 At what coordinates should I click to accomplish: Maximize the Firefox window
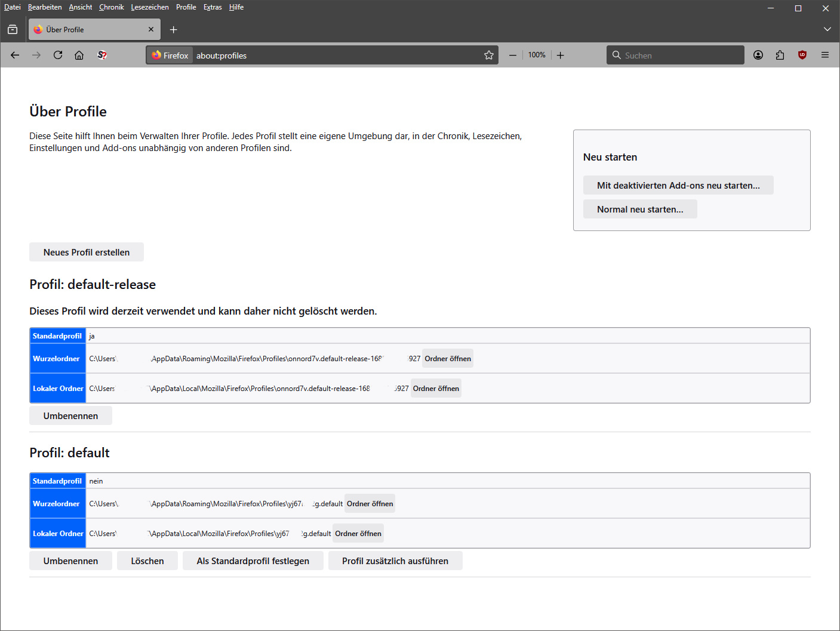(798, 8)
